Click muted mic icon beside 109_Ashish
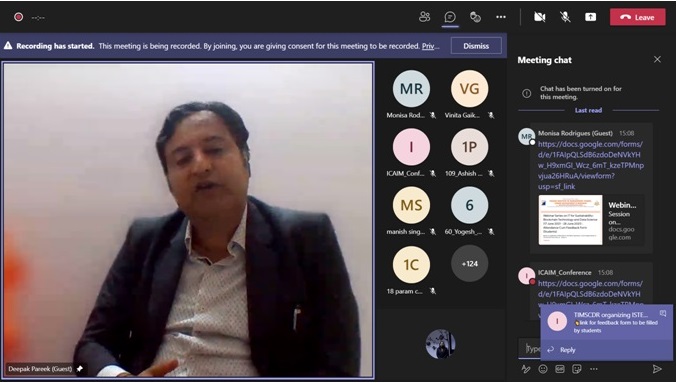 click(491, 174)
